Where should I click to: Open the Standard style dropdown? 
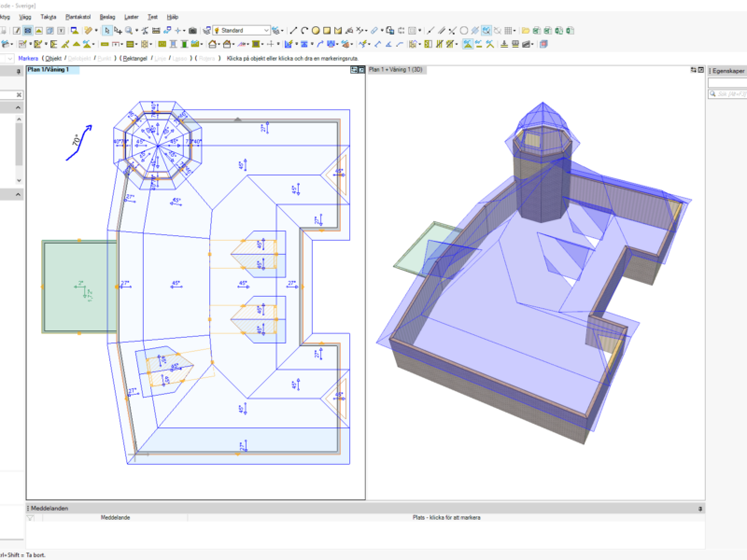click(266, 31)
